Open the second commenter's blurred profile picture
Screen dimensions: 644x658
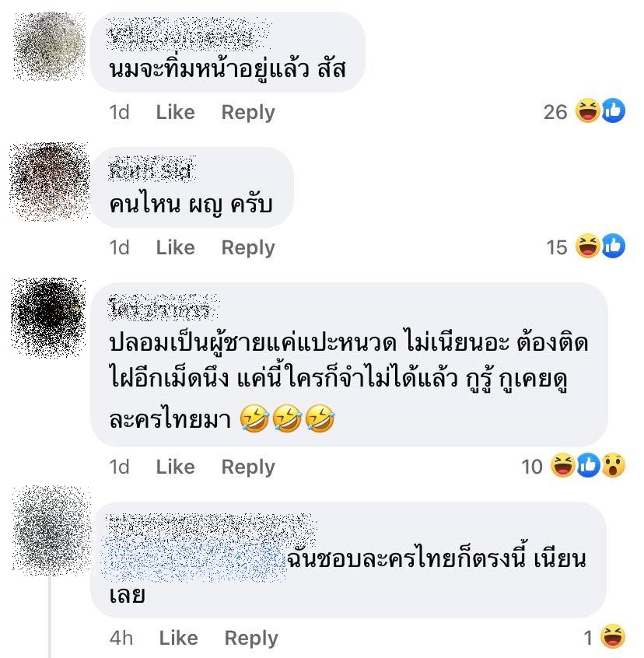[x=50, y=182]
